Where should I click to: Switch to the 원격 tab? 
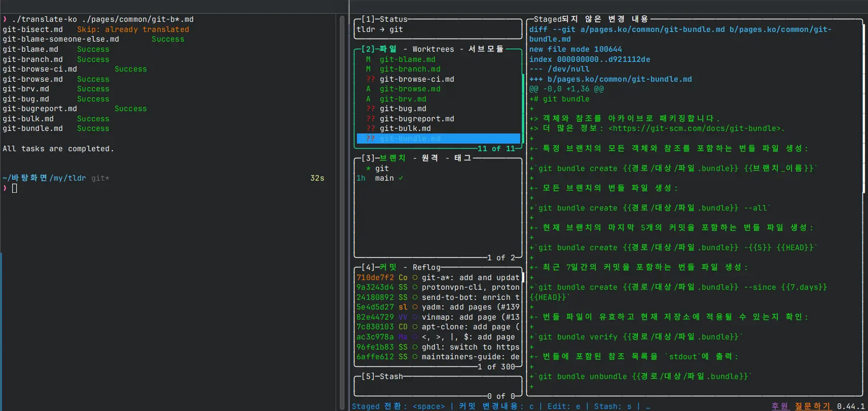point(429,158)
